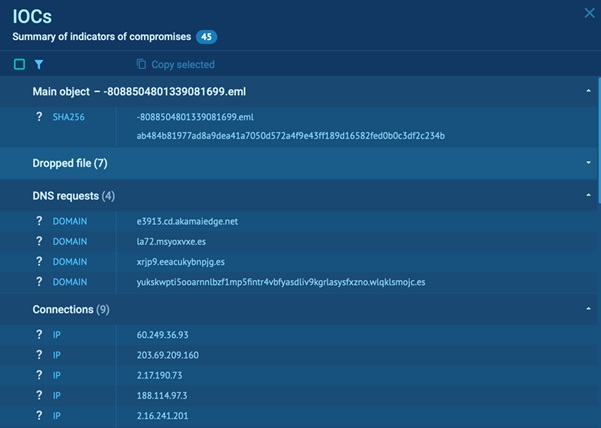Click the filter funnel icon

point(39,64)
